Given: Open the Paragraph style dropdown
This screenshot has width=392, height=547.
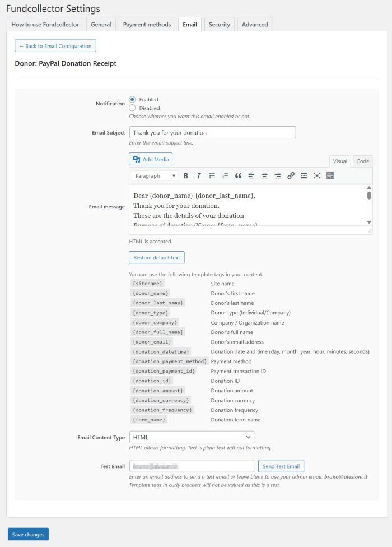Looking at the screenshot, I should 154,176.
